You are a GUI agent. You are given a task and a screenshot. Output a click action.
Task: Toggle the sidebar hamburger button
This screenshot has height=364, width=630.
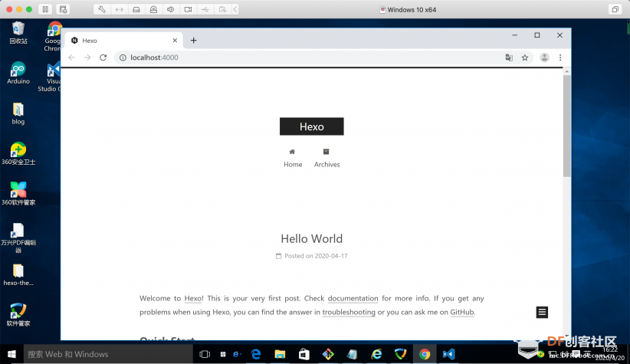[x=542, y=312]
